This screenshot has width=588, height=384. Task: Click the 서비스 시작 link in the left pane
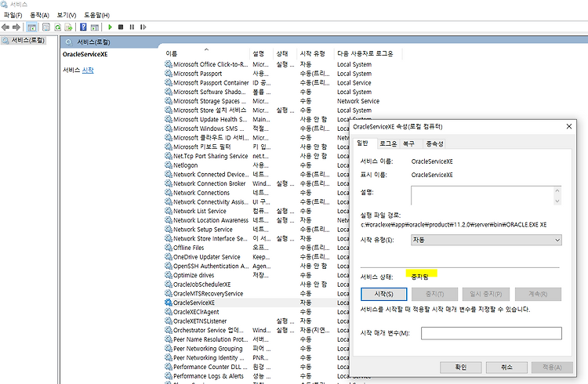pyautogui.click(x=88, y=70)
